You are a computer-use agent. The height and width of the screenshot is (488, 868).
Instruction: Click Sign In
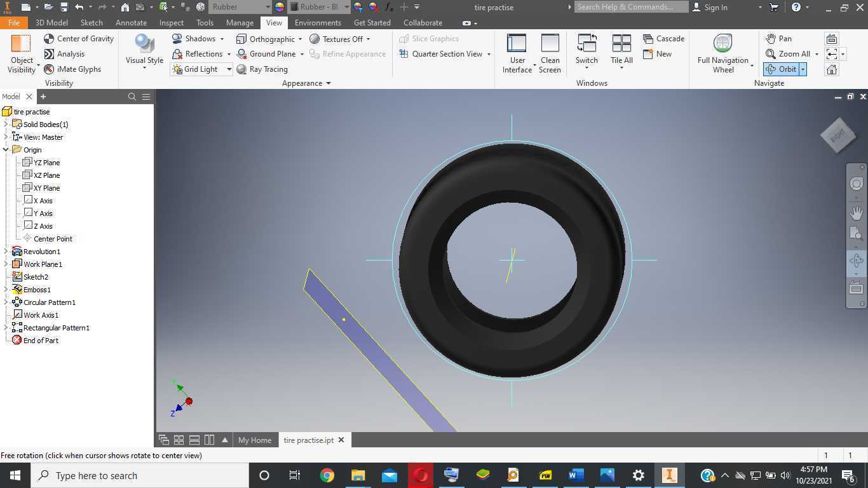pos(709,7)
